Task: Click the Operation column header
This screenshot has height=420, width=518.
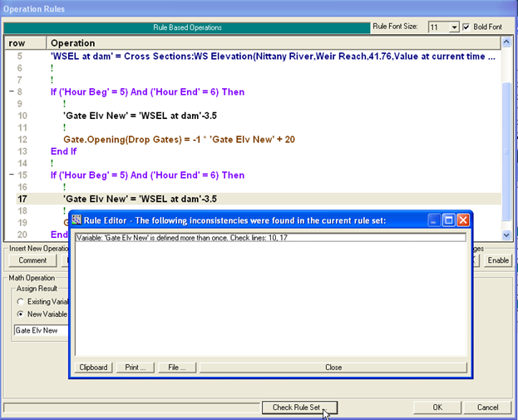Action: [x=73, y=42]
